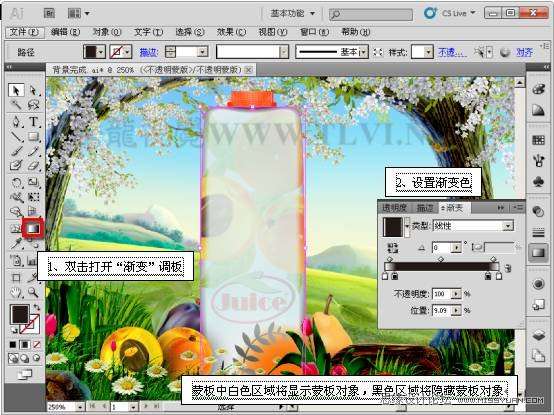Viewport: 554px width, 415px height.
Task: Swap fill and stroke arrows
Action: 36,308
